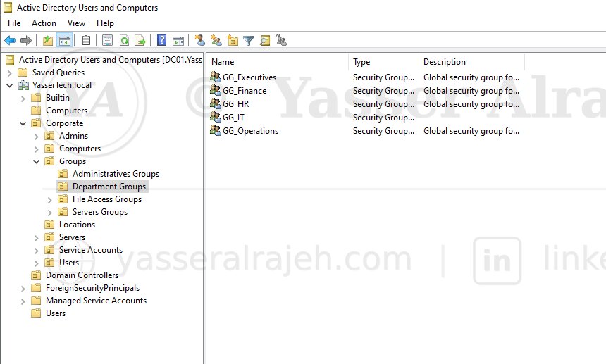Create a new group with the toolbar icon

[x=216, y=40]
